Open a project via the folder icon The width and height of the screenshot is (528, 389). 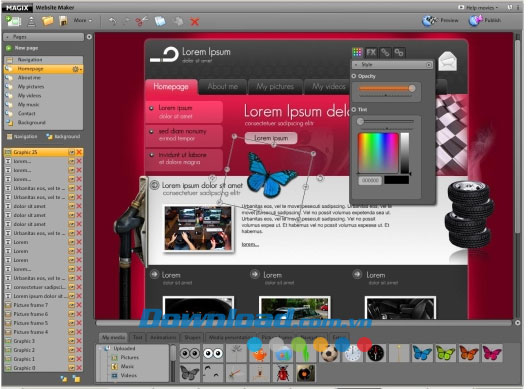47,21
